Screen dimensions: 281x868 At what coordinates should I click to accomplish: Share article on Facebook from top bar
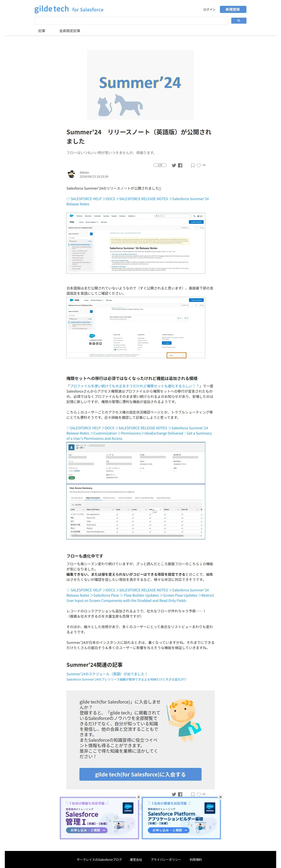(x=180, y=165)
